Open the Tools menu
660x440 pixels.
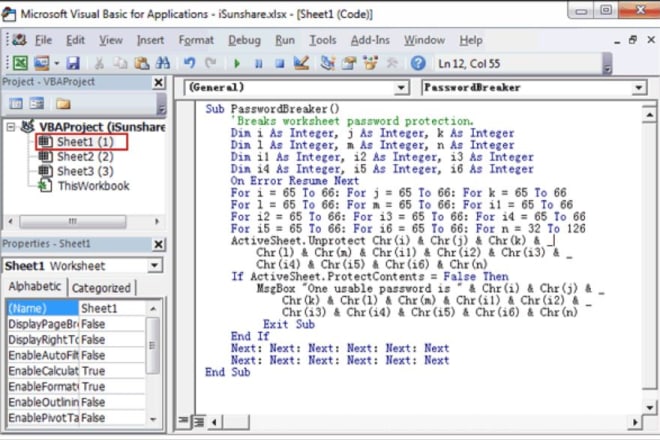point(323,40)
